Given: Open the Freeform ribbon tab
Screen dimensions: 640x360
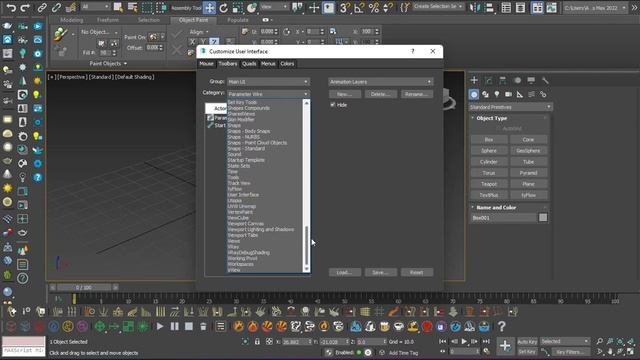Looking at the screenshot, I should (108, 20).
